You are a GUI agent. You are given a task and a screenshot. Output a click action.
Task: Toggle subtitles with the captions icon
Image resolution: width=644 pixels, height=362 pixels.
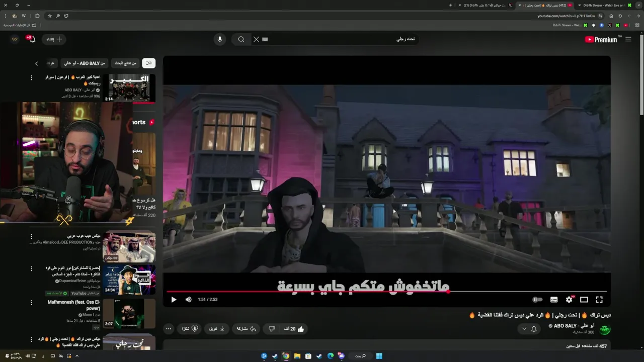tap(554, 300)
